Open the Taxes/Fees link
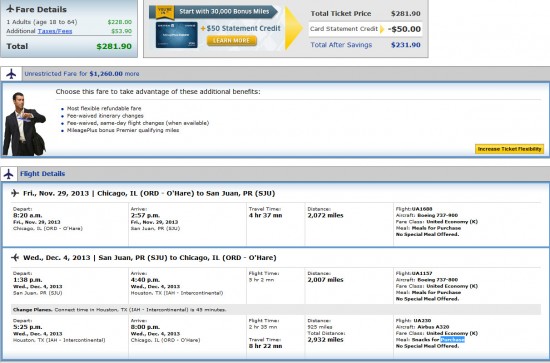Screen dimensions: 550x363 pos(55,31)
